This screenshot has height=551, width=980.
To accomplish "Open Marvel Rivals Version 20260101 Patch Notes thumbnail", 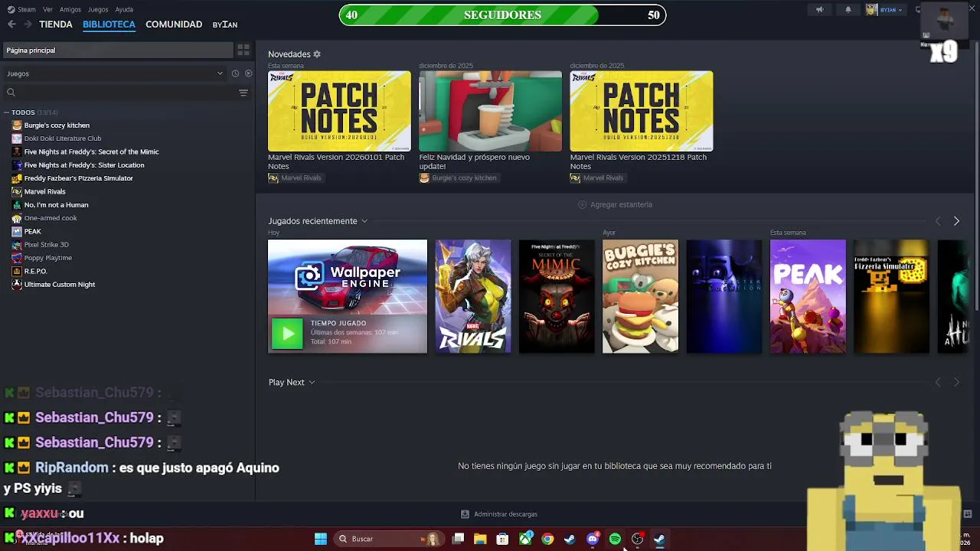I will point(339,112).
